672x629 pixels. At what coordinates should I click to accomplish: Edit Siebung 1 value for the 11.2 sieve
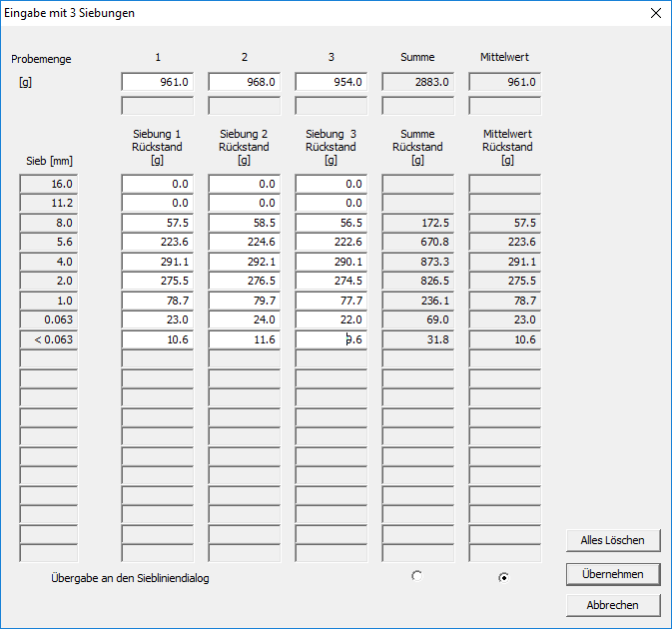tap(158, 203)
